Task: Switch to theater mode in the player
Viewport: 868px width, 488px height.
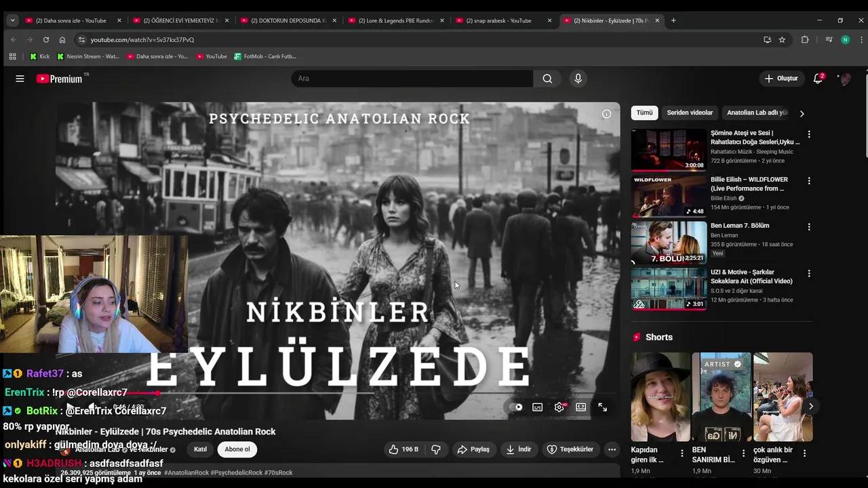Action: coord(580,407)
